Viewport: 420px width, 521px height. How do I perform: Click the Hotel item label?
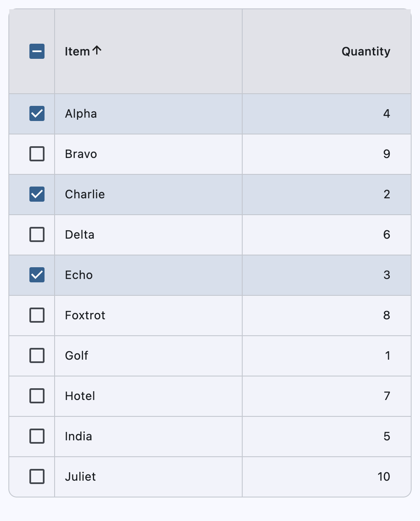[80, 396]
